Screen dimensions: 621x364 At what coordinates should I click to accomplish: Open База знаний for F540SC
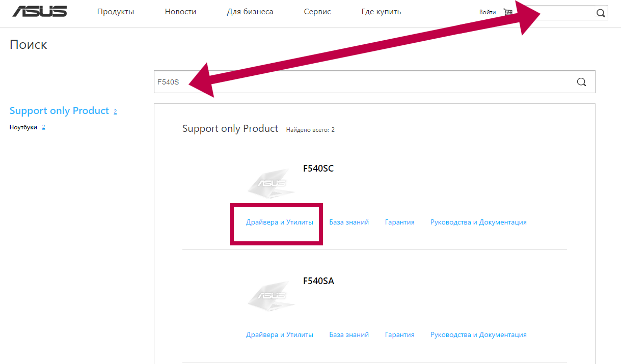click(x=349, y=222)
